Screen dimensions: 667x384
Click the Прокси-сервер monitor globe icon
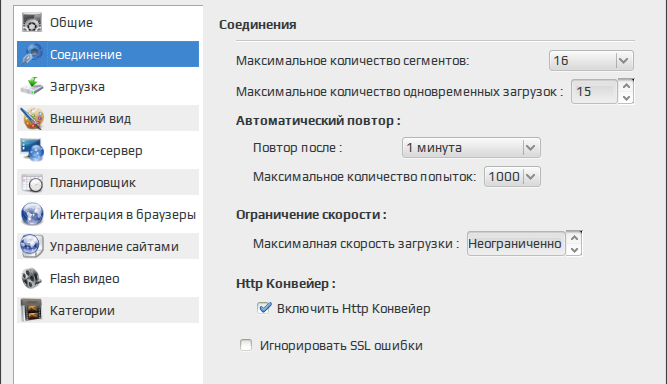coord(32,150)
